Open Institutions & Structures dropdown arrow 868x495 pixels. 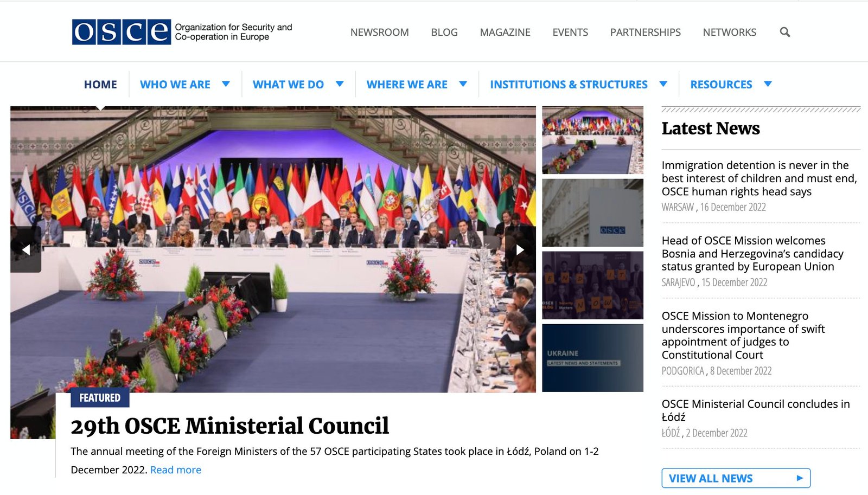(663, 84)
